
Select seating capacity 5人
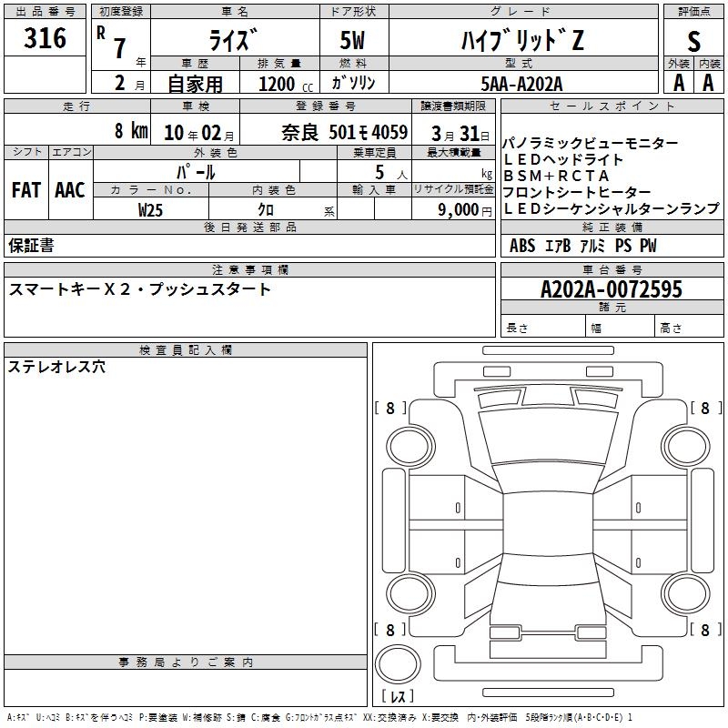pos(391,173)
